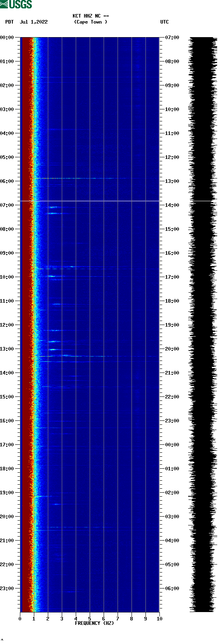Click the 14:00 UTC time label

pos(172,205)
